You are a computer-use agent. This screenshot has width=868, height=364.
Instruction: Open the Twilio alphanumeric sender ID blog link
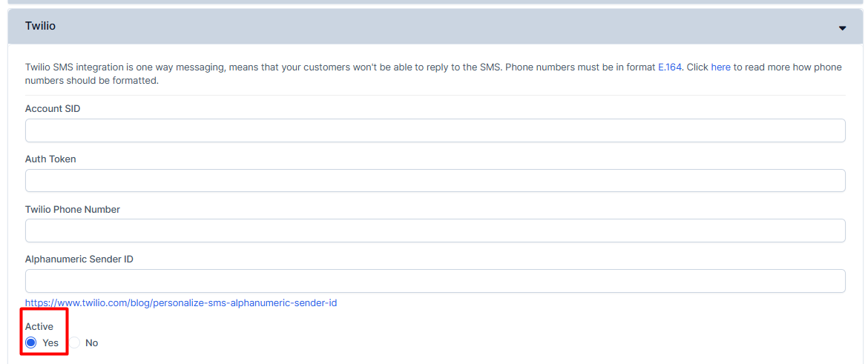[181, 303]
